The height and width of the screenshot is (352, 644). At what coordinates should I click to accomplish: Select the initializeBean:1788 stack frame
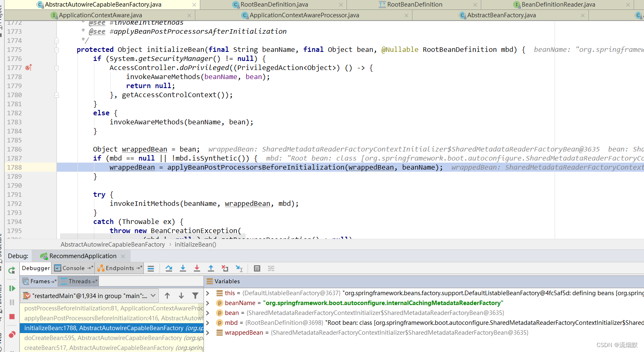112,328
